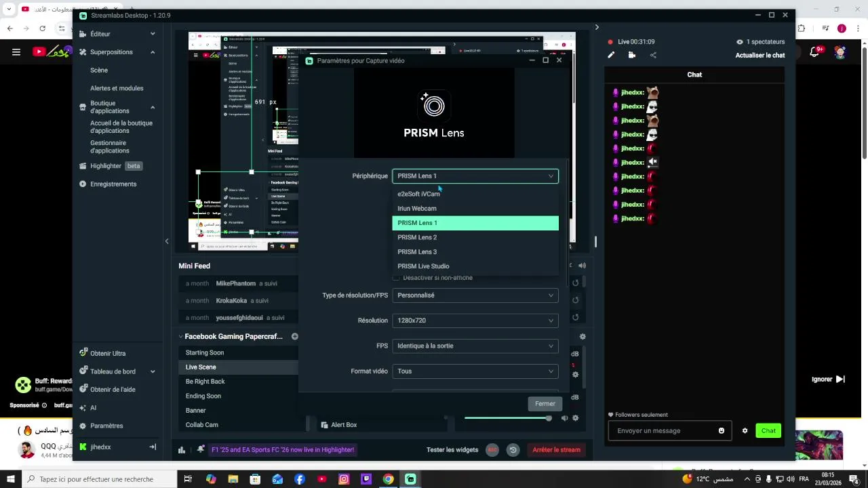Toggle Désactiver si non-affiché checkbox
The image size is (868, 488).
(x=396, y=278)
